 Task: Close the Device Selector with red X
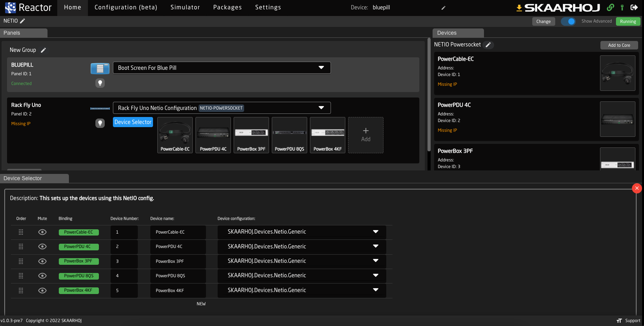[x=637, y=188]
